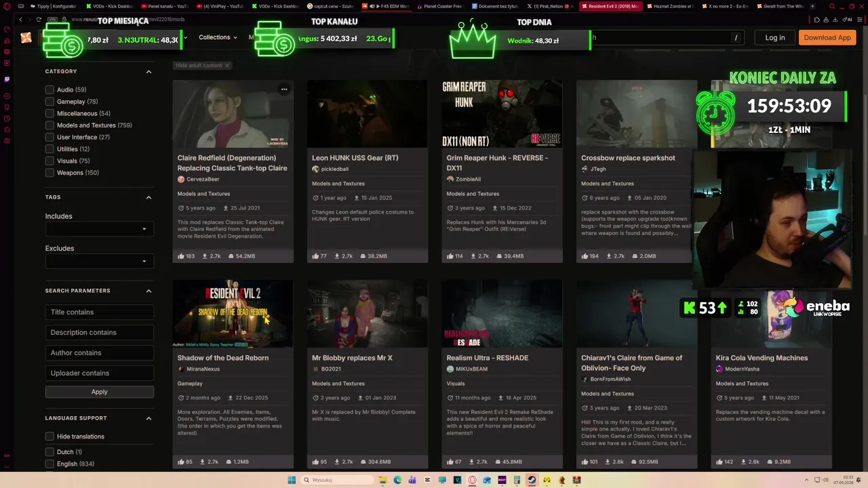
Task: Click the Log in button
Action: coord(775,37)
